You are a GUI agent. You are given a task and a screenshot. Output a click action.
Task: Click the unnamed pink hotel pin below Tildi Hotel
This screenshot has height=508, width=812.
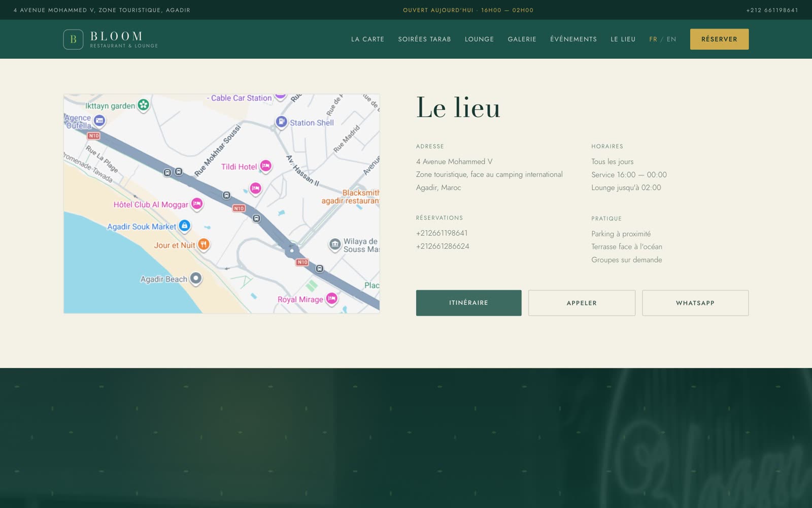[x=256, y=189]
